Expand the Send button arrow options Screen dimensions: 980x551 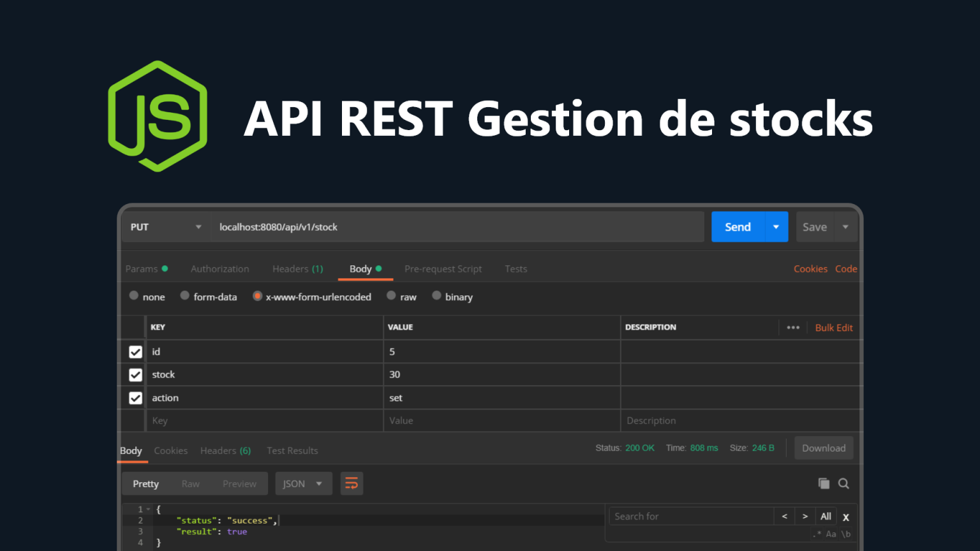[776, 227]
